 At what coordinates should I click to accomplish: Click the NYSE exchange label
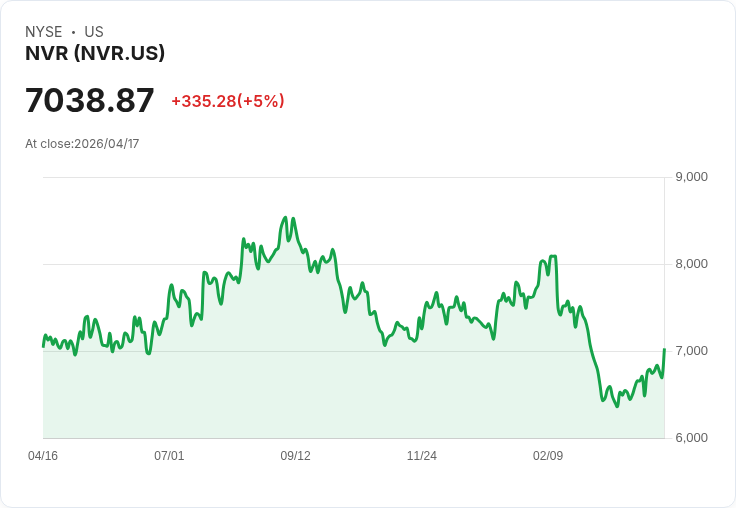pyautogui.click(x=44, y=32)
